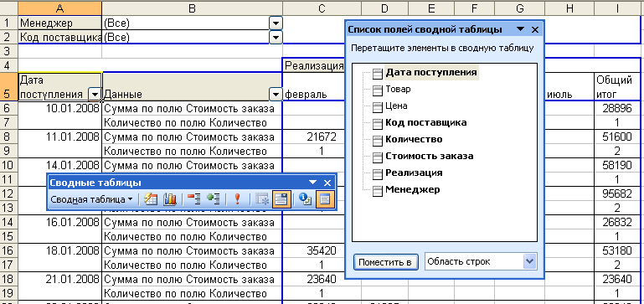
Task: Open the Сводные таблицы toolbar options arrow
Action: [313, 183]
